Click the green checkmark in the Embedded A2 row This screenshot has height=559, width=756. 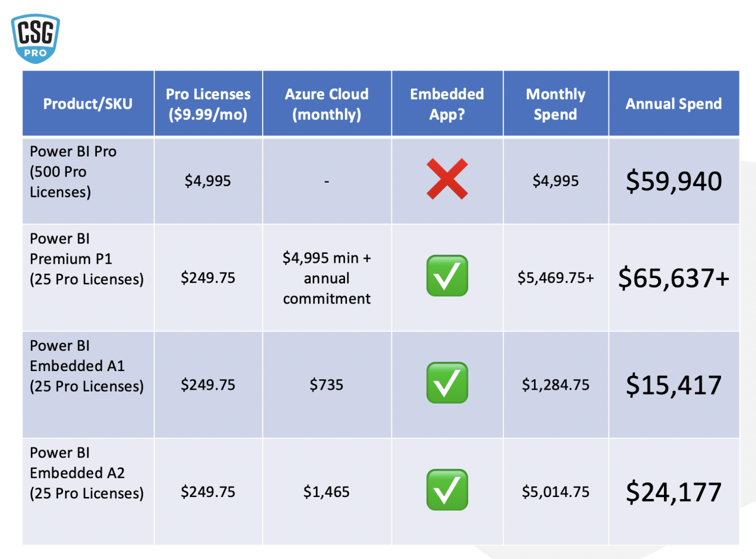pyautogui.click(x=447, y=490)
